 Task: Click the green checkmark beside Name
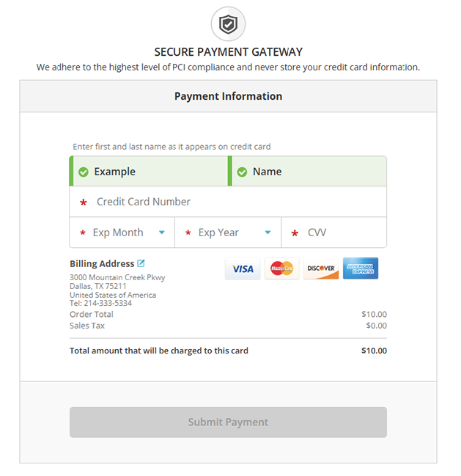point(242,172)
